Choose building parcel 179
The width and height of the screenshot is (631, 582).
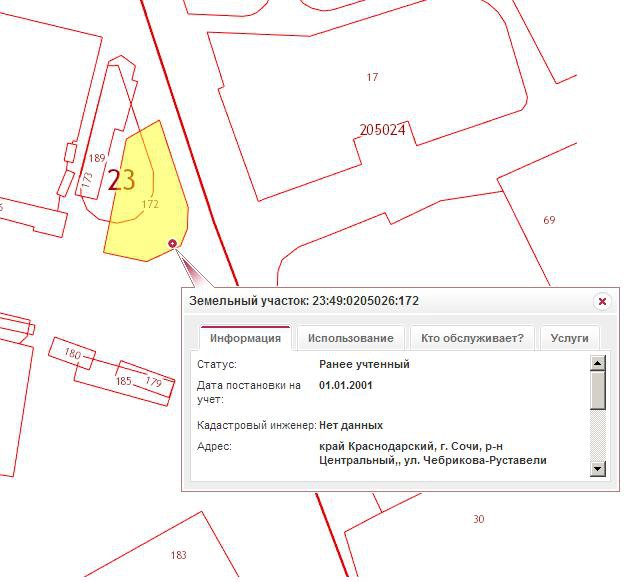[153, 383]
